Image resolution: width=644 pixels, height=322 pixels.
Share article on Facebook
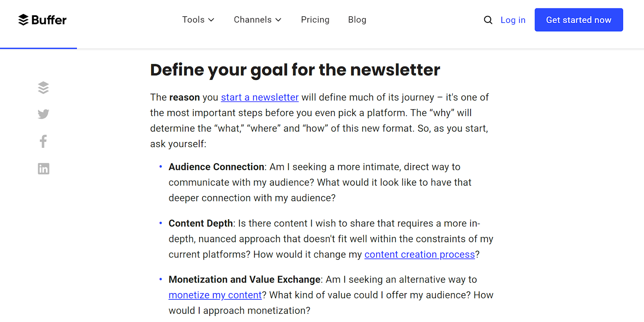43,141
